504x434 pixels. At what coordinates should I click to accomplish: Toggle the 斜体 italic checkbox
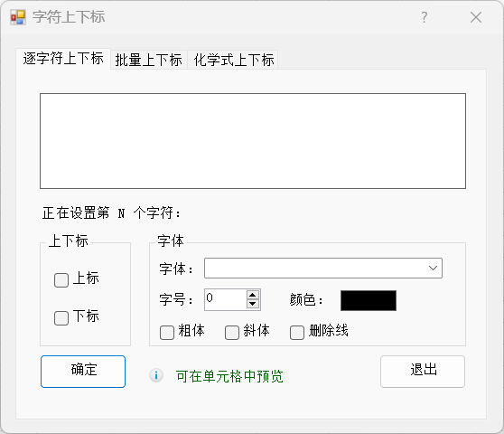[232, 333]
